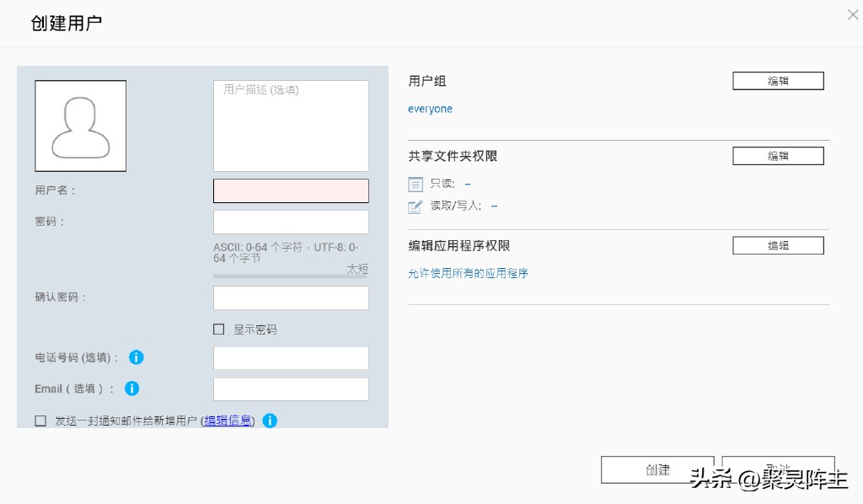The height and width of the screenshot is (504, 863).
Task: Click the 用户描述 text area
Action: tap(291, 125)
